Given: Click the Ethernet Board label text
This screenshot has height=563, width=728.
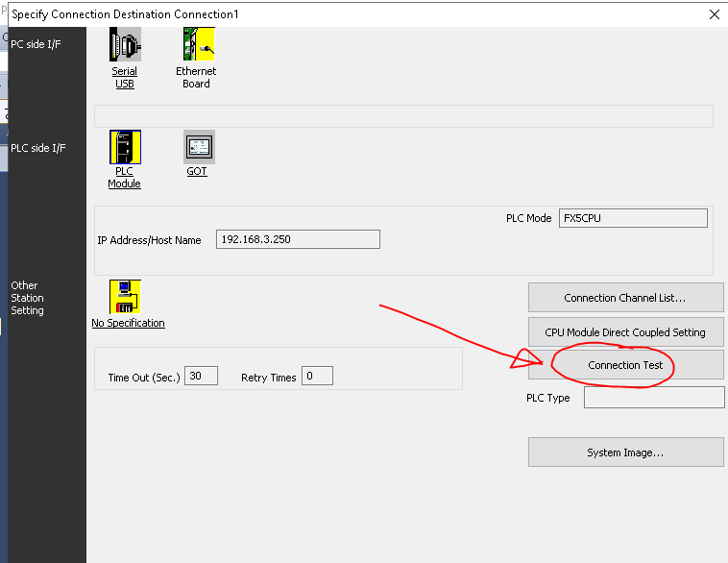Looking at the screenshot, I should coord(196,78).
